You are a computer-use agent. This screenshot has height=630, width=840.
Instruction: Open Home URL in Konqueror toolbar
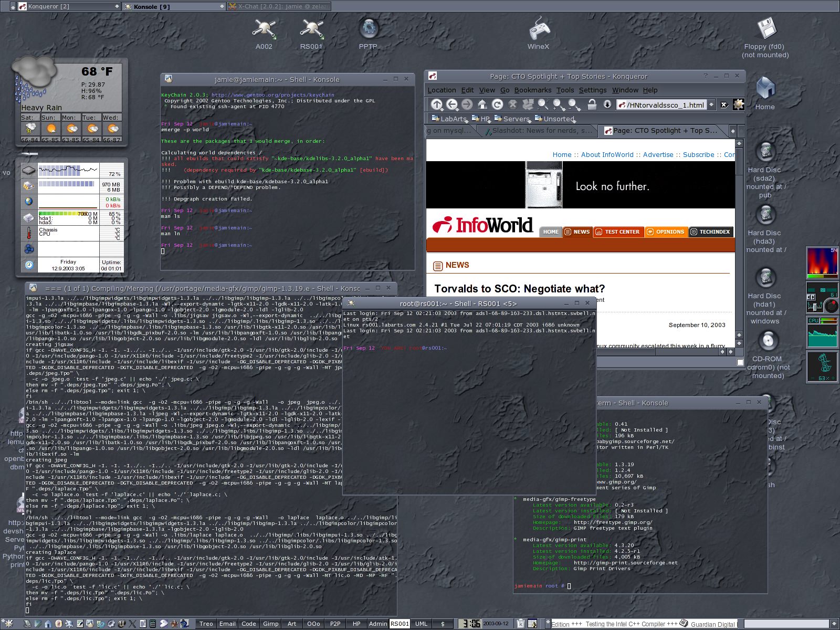click(482, 104)
